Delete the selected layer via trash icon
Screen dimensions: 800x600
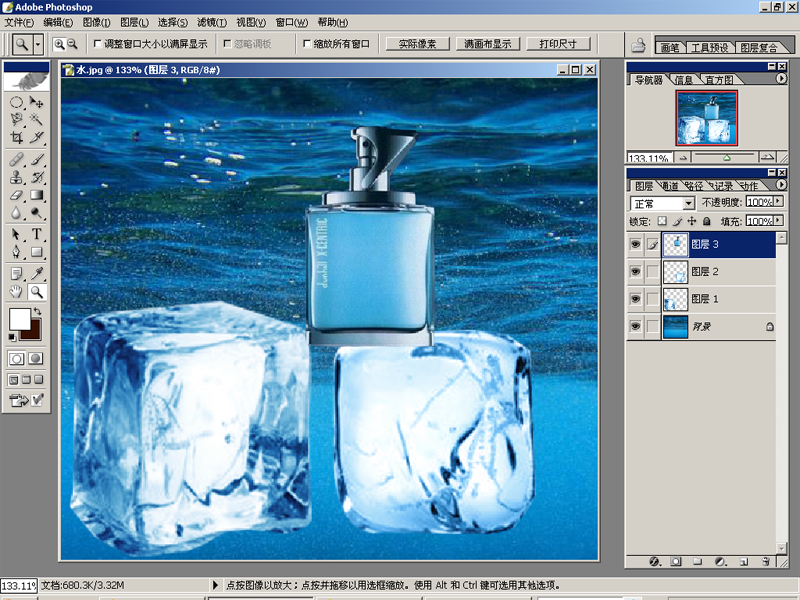[x=766, y=562]
